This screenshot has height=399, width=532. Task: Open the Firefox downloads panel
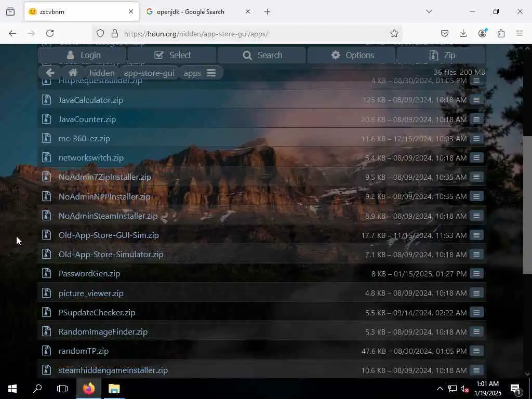(463, 33)
